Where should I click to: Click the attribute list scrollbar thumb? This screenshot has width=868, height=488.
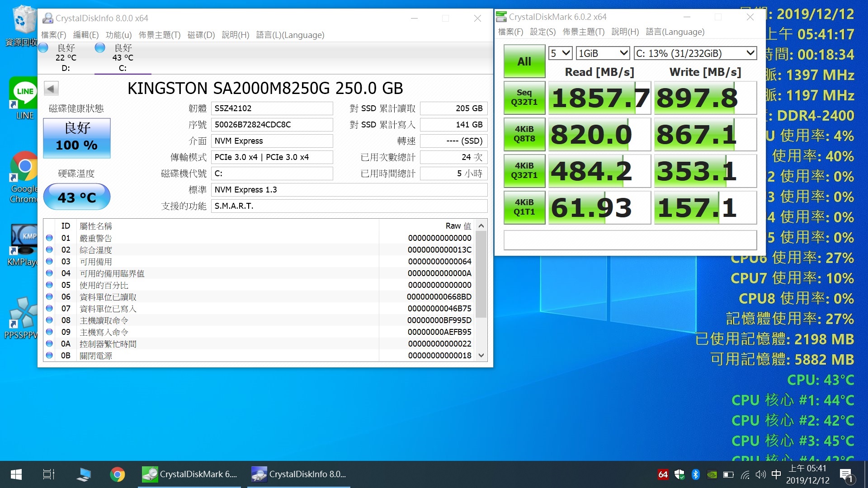coord(481,274)
